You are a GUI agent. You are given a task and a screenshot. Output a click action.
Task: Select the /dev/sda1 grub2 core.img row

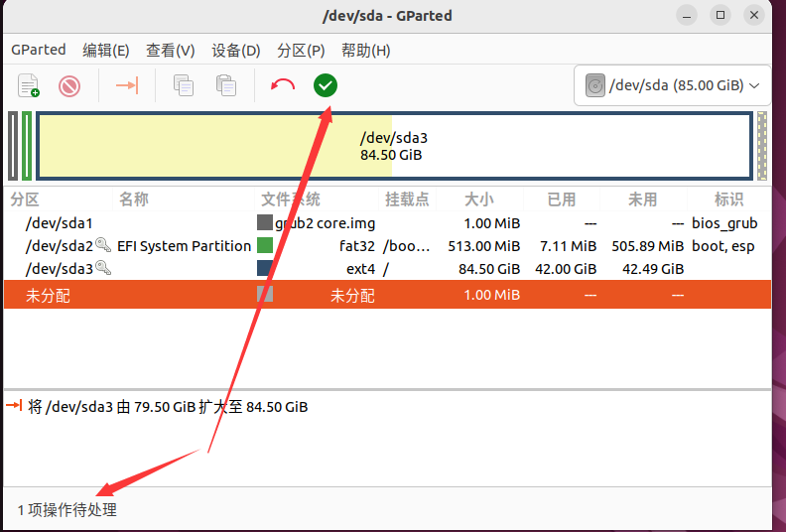[x=387, y=222]
